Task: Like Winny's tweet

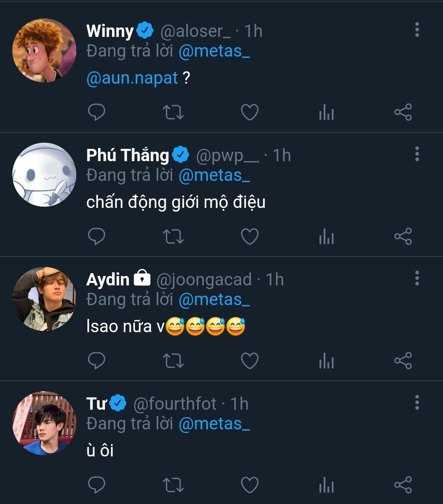Action: pyautogui.click(x=249, y=112)
